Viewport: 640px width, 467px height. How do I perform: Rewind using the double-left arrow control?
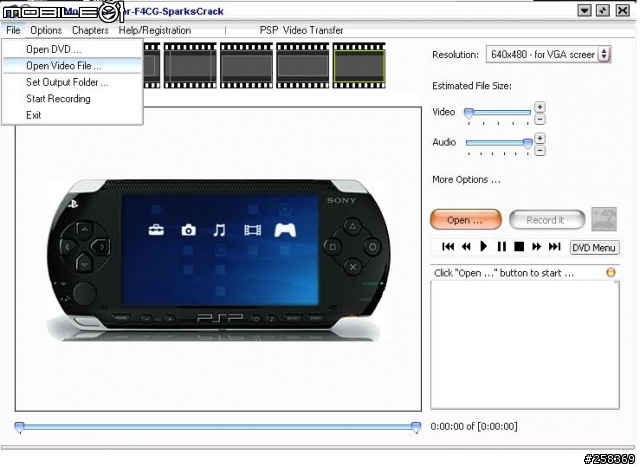[x=466, y=246]
